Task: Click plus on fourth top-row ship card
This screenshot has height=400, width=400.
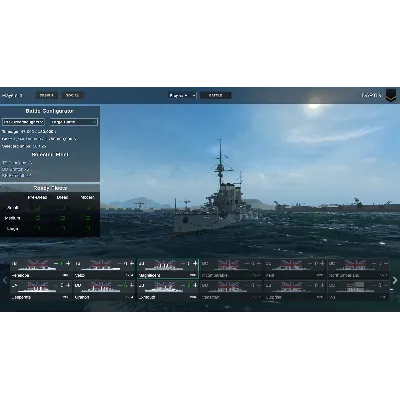Action: [259, 263]
